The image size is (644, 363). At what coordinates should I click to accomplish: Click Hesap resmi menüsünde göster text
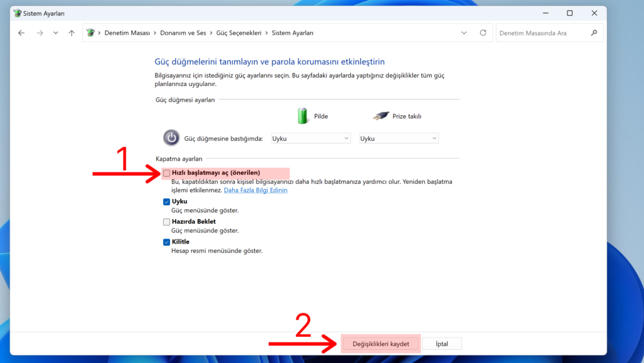217,251
